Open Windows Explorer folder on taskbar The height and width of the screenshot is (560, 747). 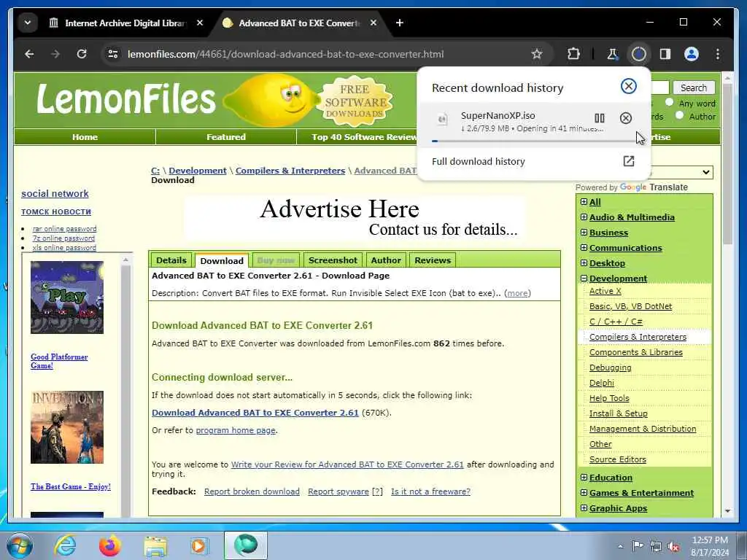click(x=155, y=545)
